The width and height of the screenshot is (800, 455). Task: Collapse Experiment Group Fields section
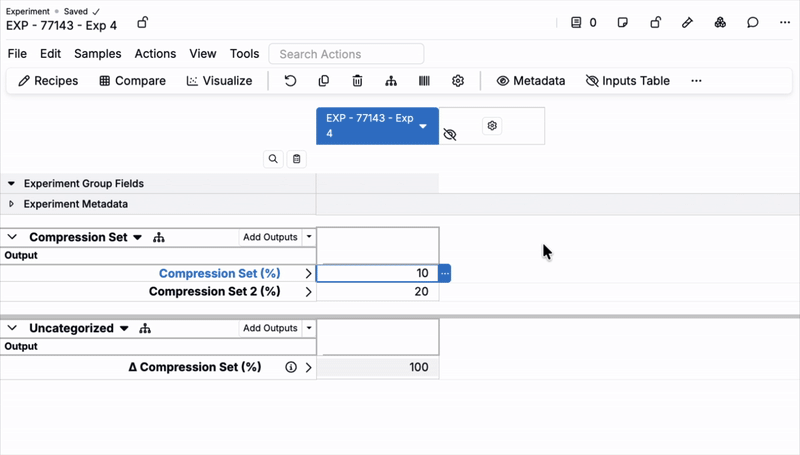click(11, 183)
